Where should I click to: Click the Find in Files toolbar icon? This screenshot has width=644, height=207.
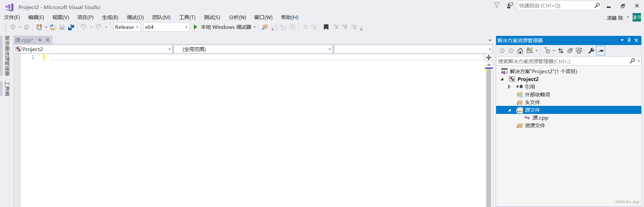(265, 27)
